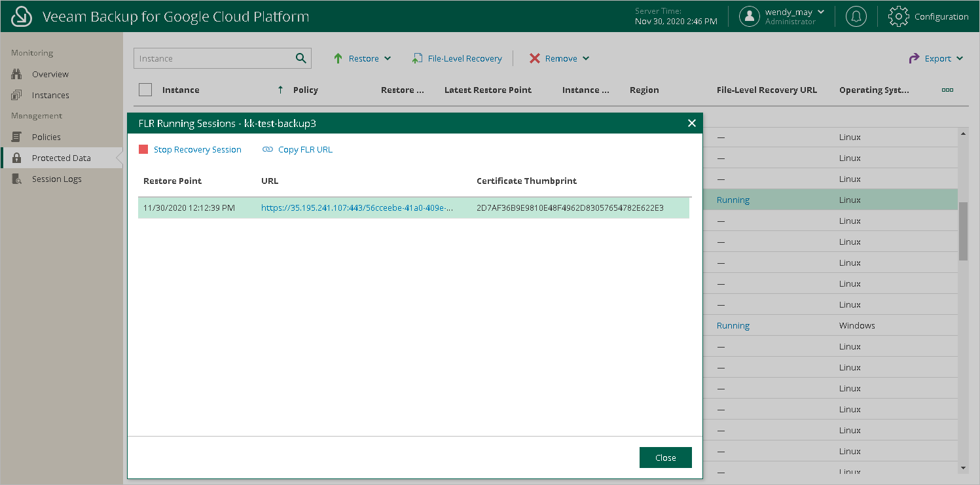Open Session Logs from the sidebar
980x485 pixels.
(57, 179)
